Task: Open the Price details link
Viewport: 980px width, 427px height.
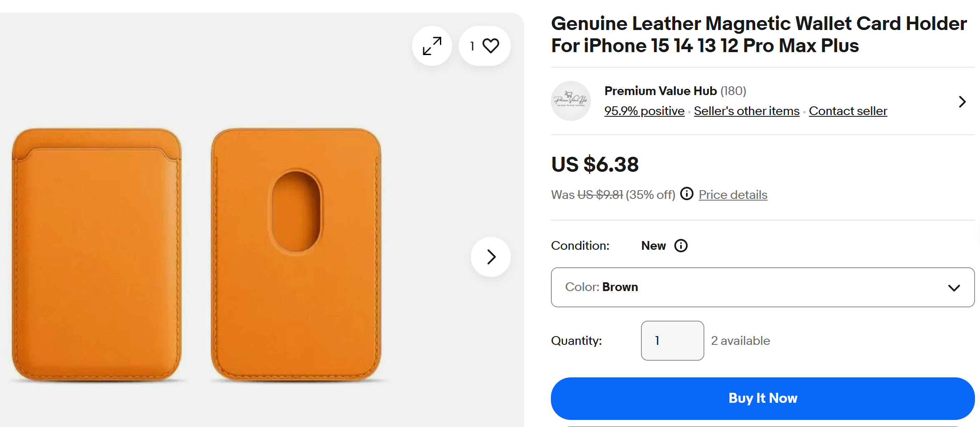Action: [x=733, y=195]
